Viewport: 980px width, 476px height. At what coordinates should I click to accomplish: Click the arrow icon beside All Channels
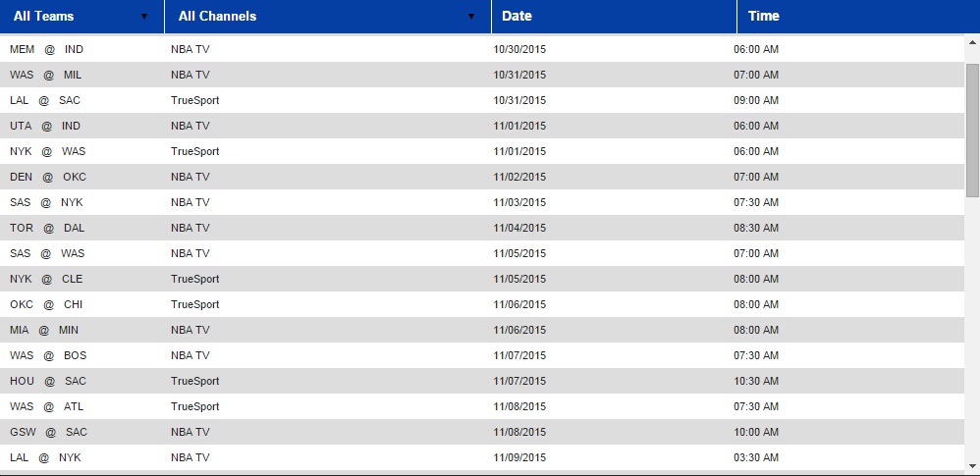coord(471,17)
